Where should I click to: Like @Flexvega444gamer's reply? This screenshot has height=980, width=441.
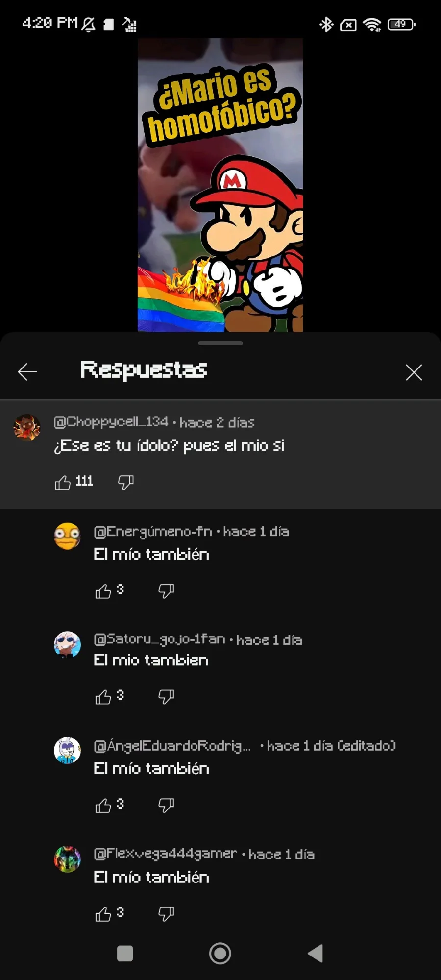pyautogui.click(x=103, y=914)
